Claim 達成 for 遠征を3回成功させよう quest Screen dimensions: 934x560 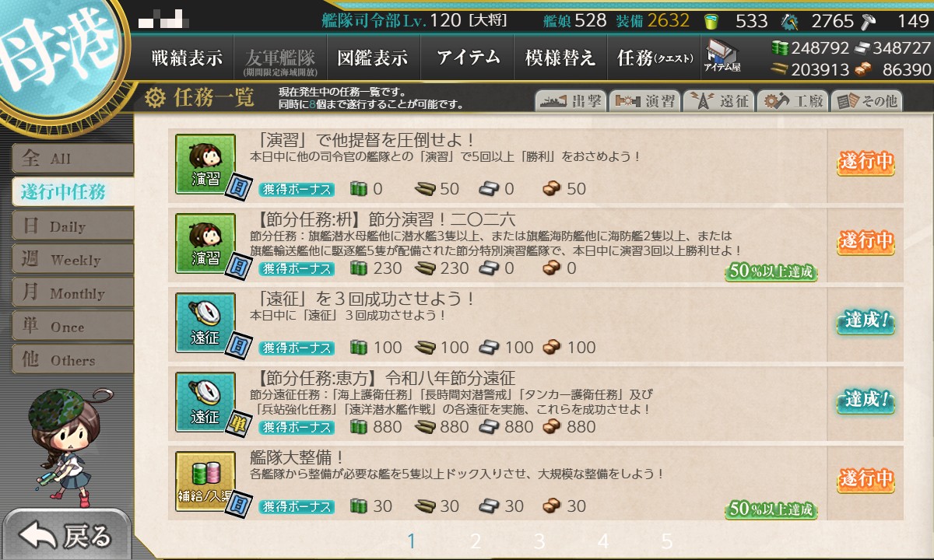[866, 320]
